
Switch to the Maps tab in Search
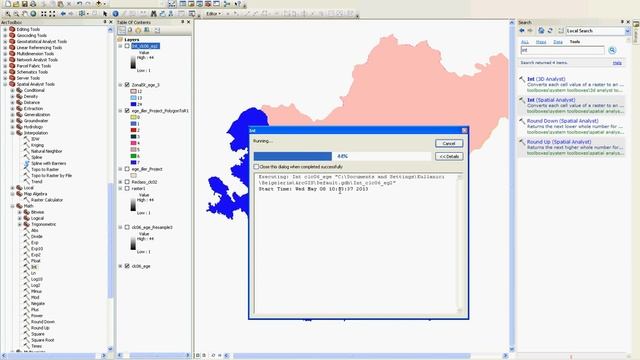tap(541, 42)
